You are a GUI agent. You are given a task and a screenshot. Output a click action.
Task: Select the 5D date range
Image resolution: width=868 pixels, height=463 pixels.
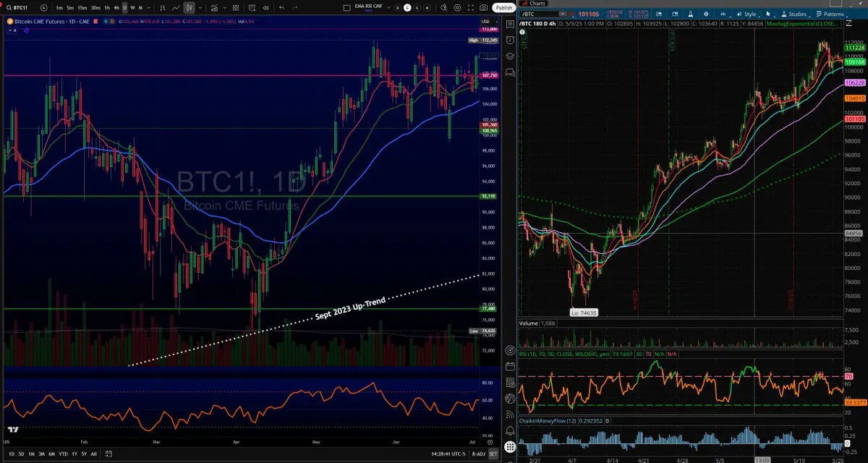tap(21, 454)
